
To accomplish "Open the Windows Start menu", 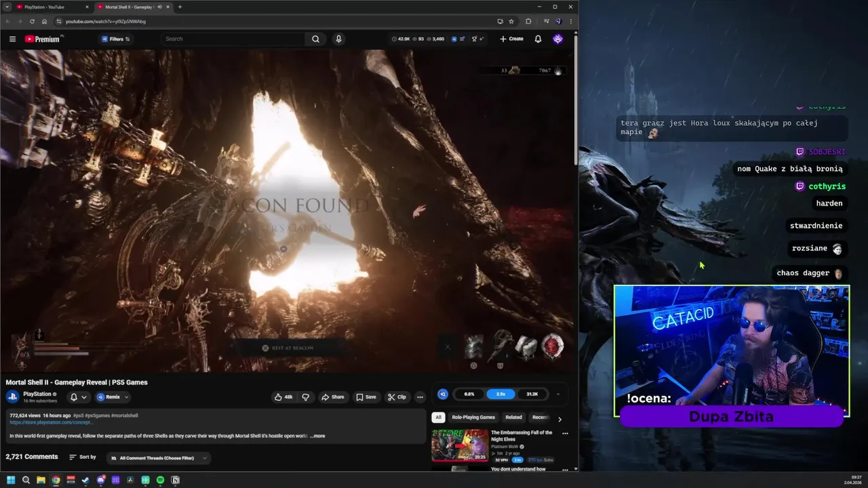I will coord(11,480).
